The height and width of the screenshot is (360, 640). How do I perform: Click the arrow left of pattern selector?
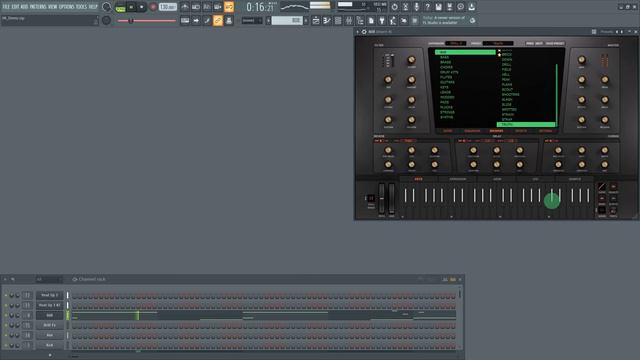tap(268, 20)
